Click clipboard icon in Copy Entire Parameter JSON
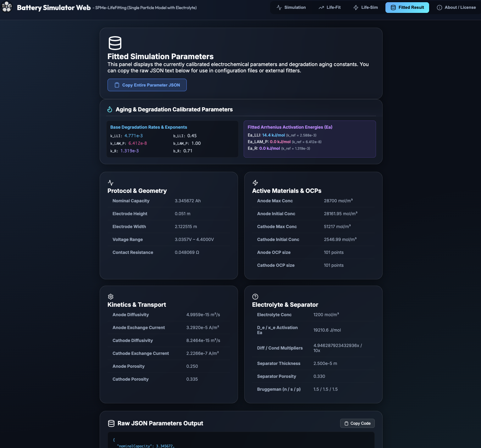The image size is (481, 448). pyautogui.click(x=117, y=85)
